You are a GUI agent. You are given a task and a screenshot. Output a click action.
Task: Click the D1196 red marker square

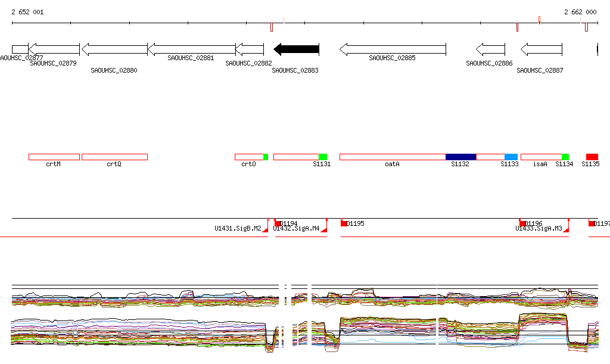pos(522,223)
